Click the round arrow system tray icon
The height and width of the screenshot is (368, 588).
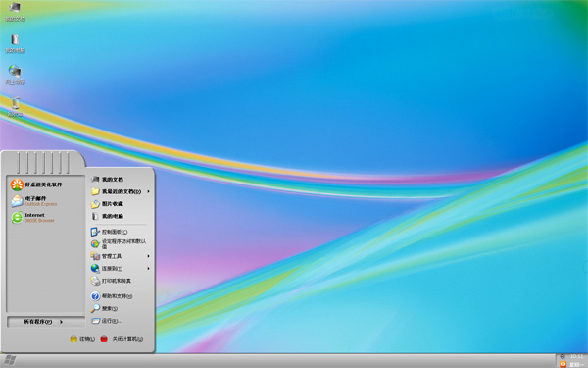point(563,357)
